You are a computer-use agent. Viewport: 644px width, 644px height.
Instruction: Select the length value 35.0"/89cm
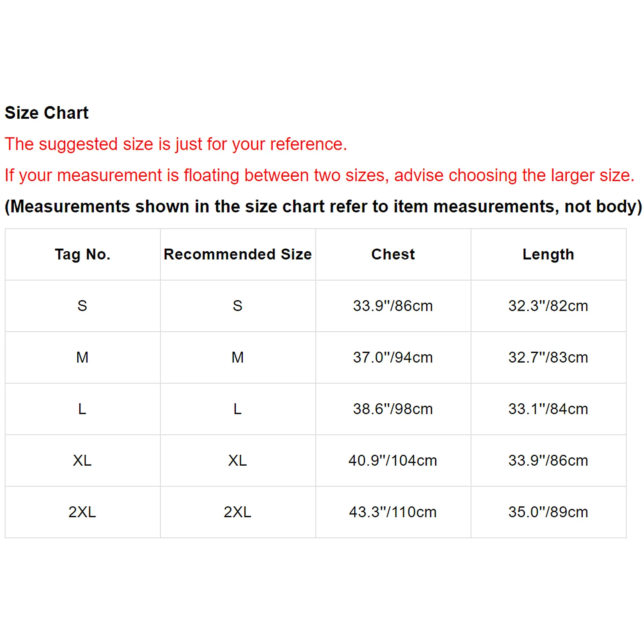tap(548, 512)
